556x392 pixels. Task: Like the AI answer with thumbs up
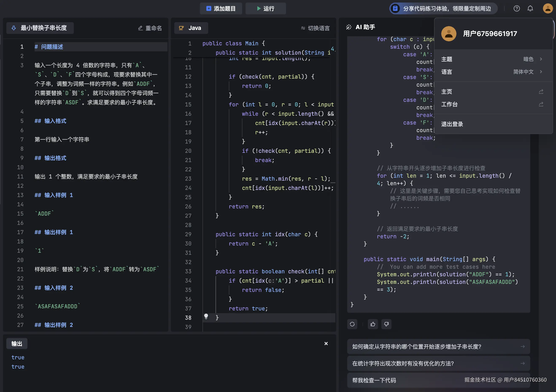point(373,324)
